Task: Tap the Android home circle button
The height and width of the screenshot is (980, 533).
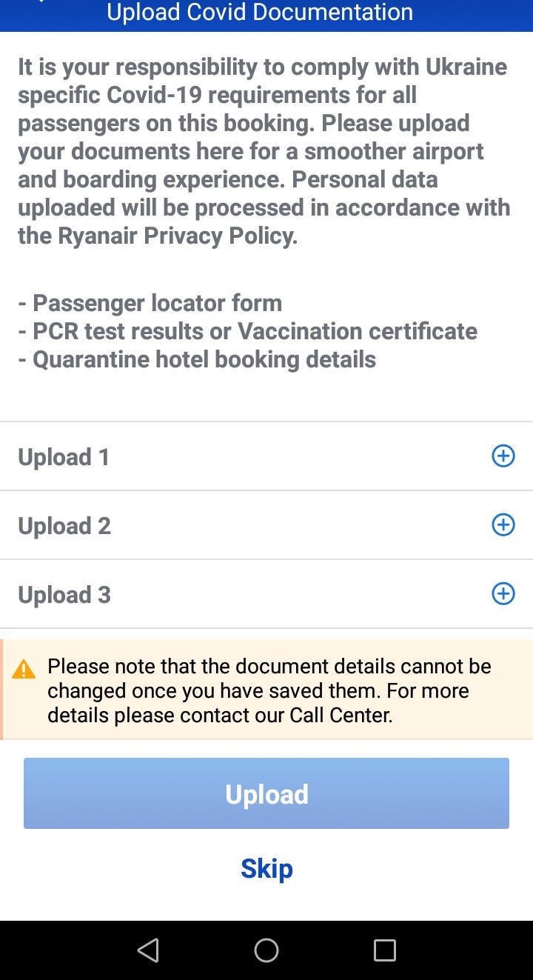Action: click(266, 950)
